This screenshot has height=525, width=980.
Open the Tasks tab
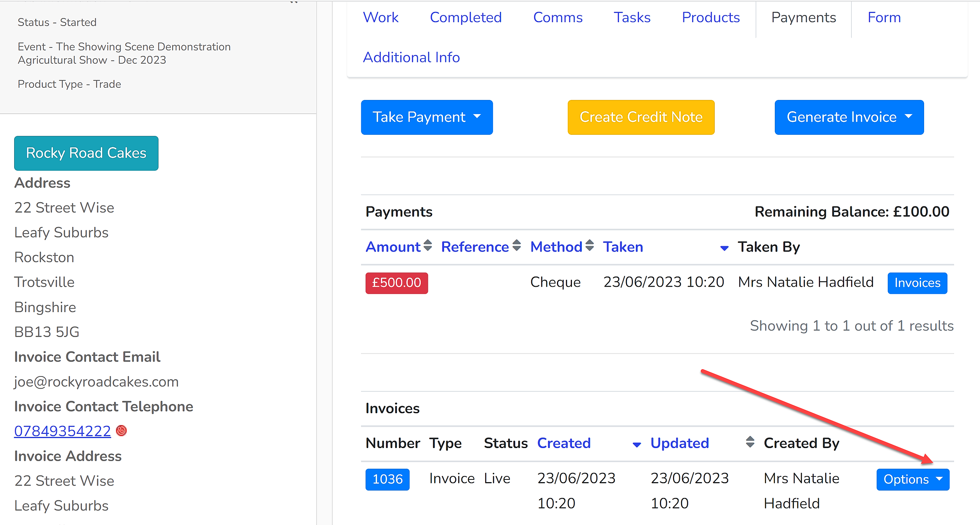point(632,18)
